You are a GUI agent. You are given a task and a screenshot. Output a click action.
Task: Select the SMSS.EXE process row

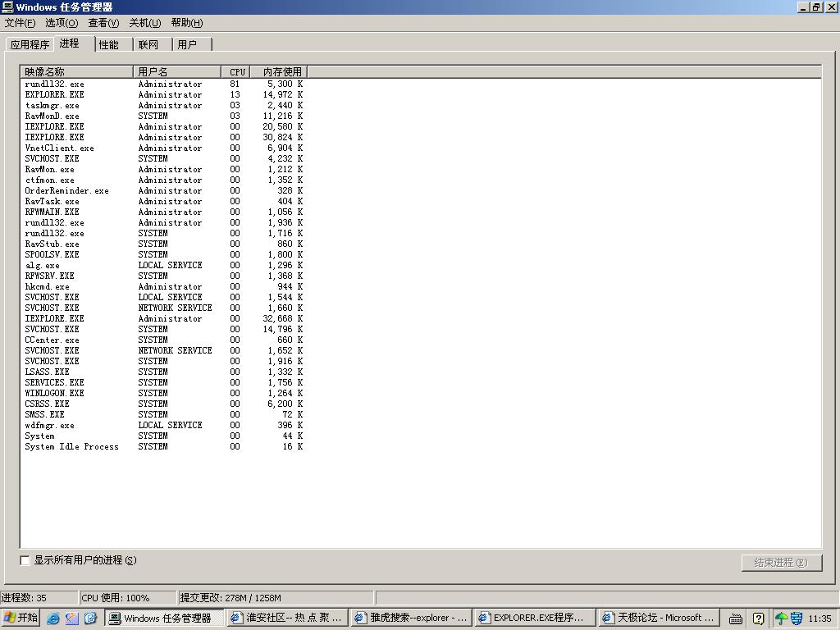164,414
